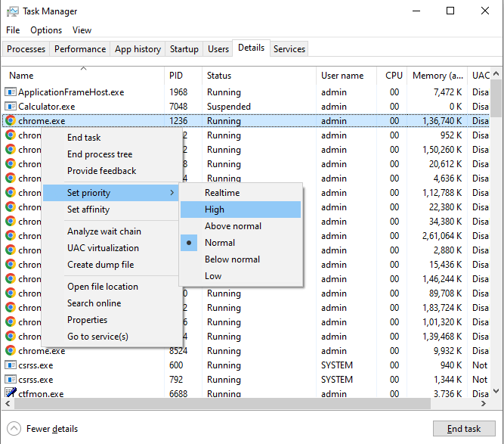Choose Below normal priority
Image resolution: width=504 pixels, height=444 pixels.
[x=241, y=259]
